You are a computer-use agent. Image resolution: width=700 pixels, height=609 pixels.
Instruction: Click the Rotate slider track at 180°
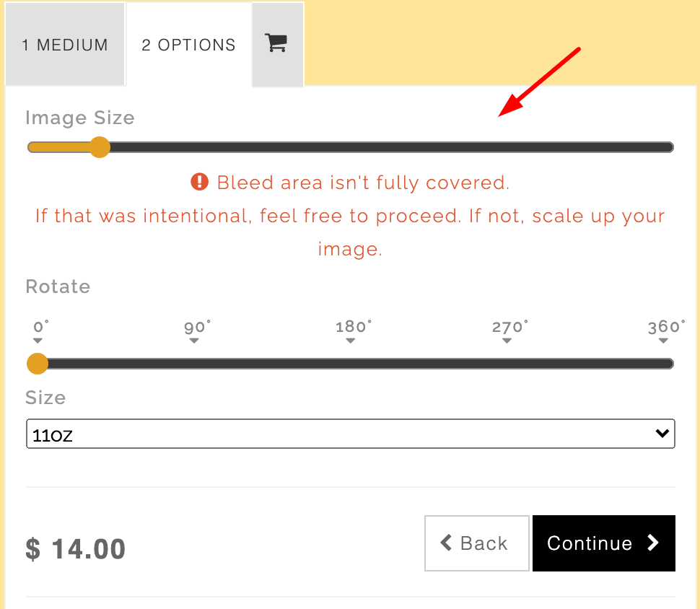(x=351, y=364)
